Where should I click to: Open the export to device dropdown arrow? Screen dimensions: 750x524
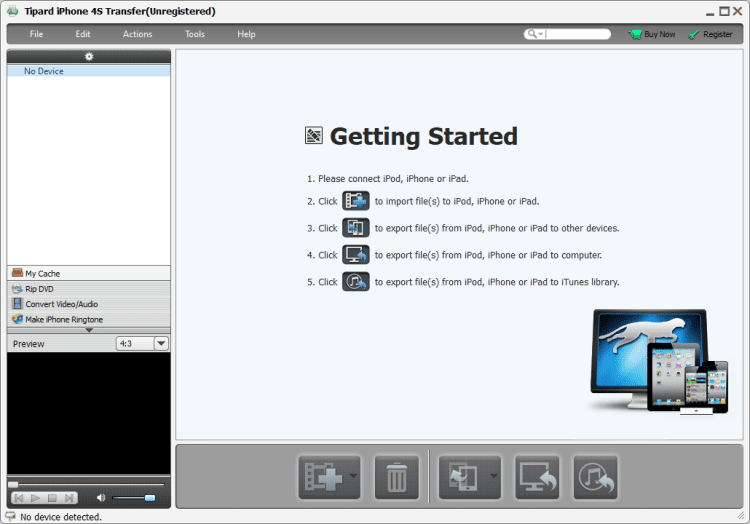point(494,476)
